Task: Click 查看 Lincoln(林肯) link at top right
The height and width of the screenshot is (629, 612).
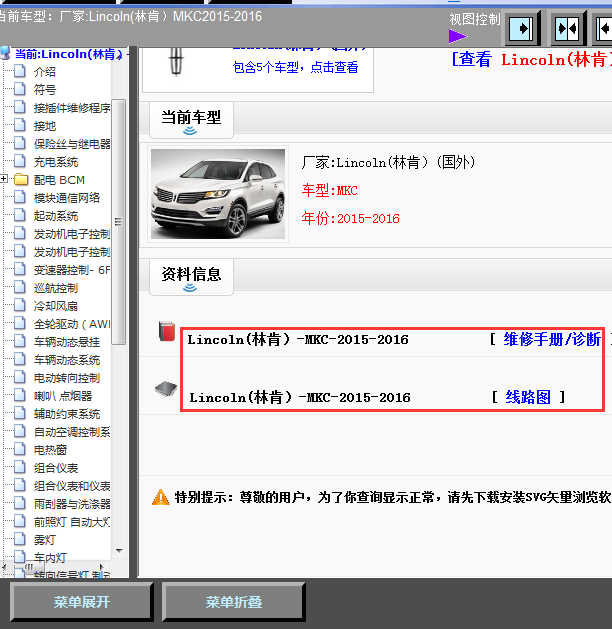Action: tap(531, 60)
